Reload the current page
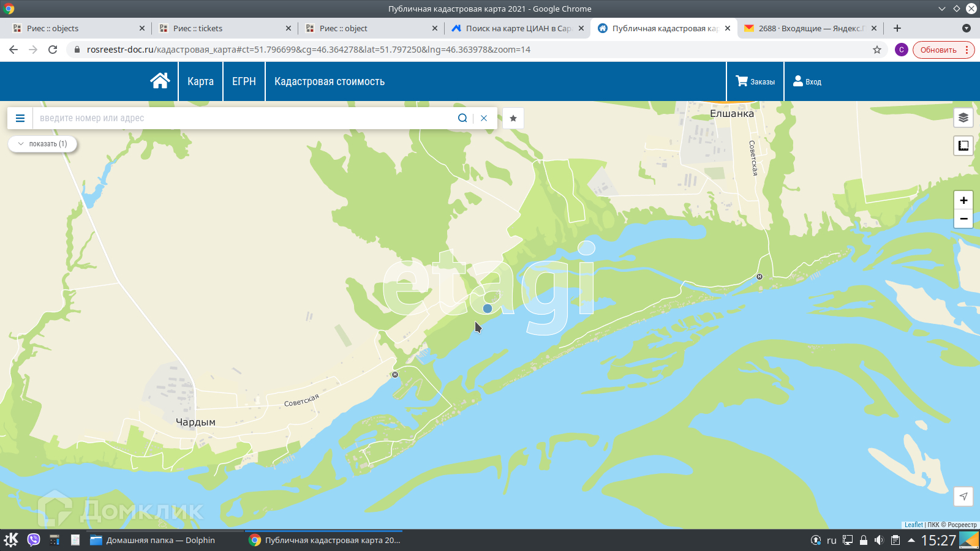The image size is (980, 551). pos(53,50)
